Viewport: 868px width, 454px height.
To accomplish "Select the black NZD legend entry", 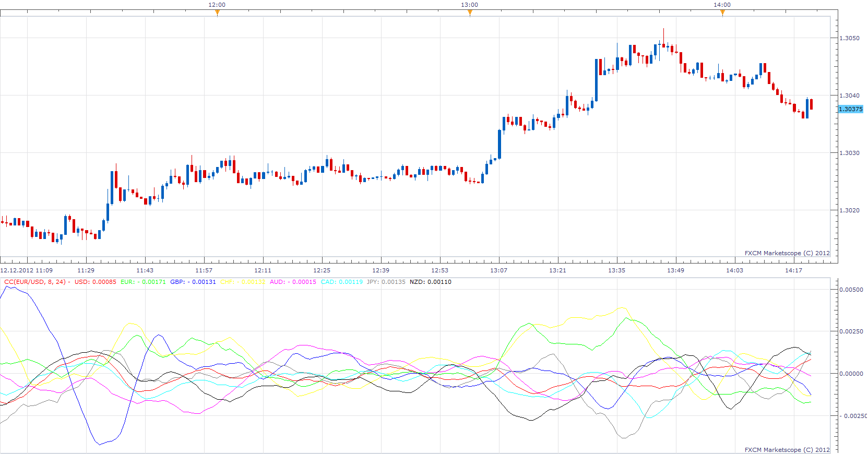I will [x=431, y=282].
